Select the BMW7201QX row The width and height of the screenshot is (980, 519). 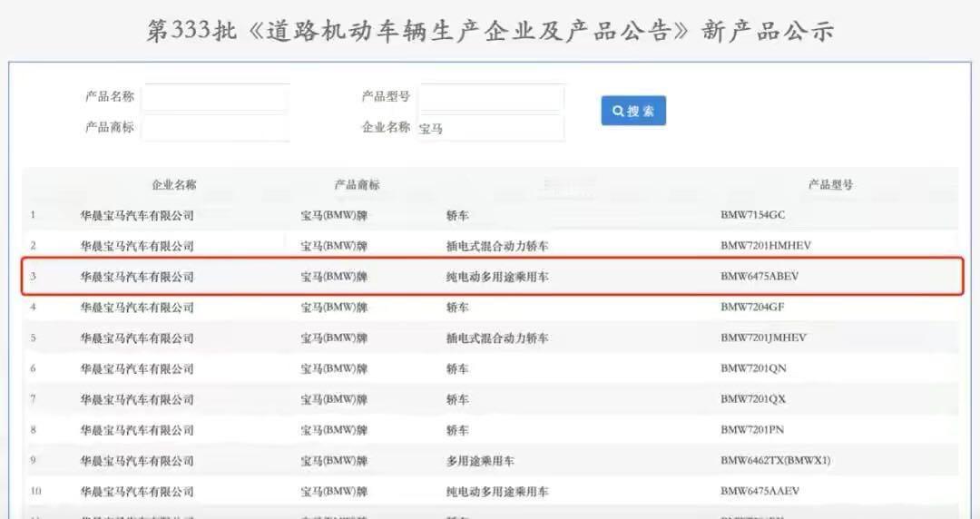coord(493,399)
